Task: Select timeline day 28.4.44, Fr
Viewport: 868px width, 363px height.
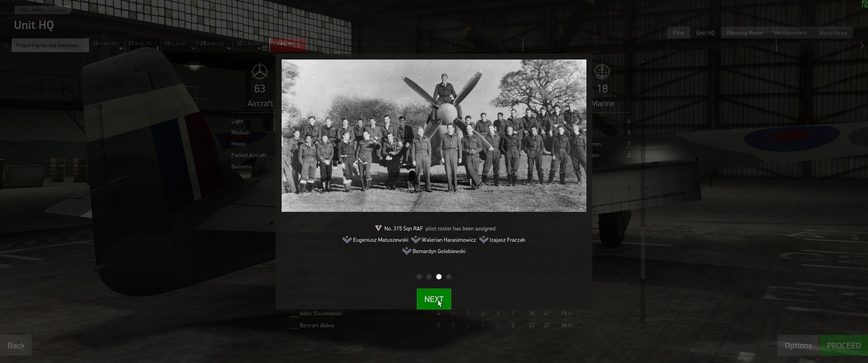Action: [x=179, y=45]
